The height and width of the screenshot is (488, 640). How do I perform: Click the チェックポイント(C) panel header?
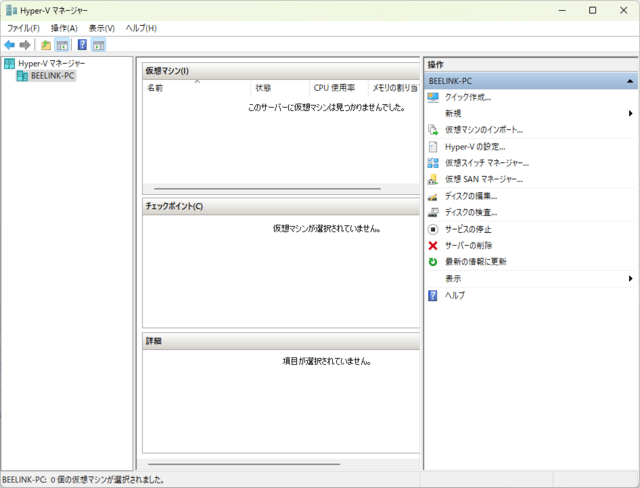click(281, 206)
